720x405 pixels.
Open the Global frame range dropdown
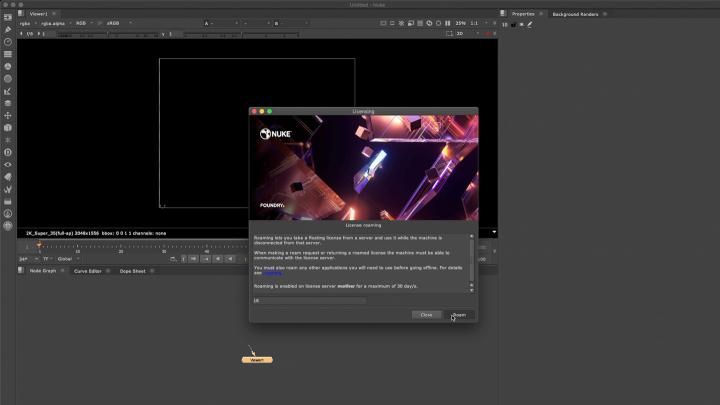click(x=66, y=258)
